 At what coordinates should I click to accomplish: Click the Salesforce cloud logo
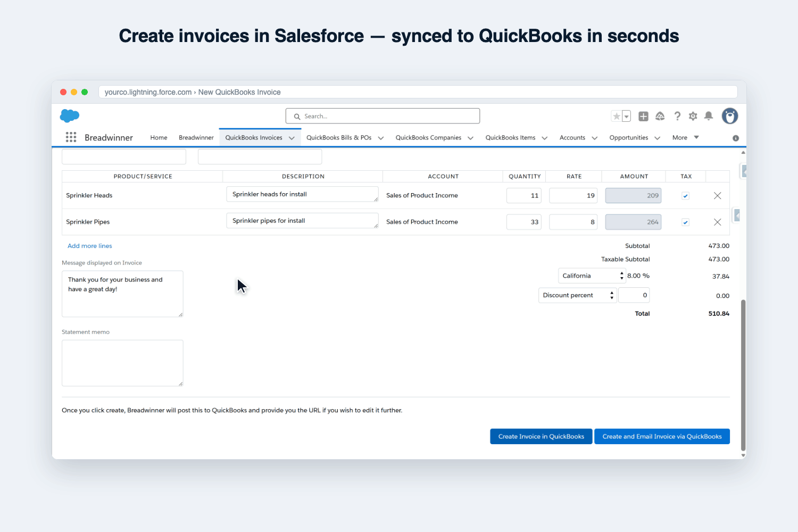click(70, 115)
